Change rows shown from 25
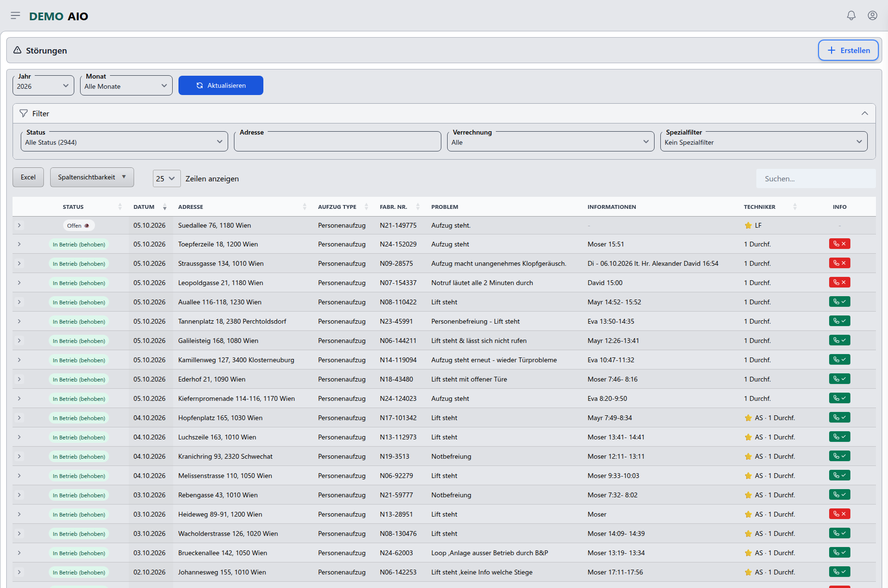The image size is (888, 588). pos(166,178)
